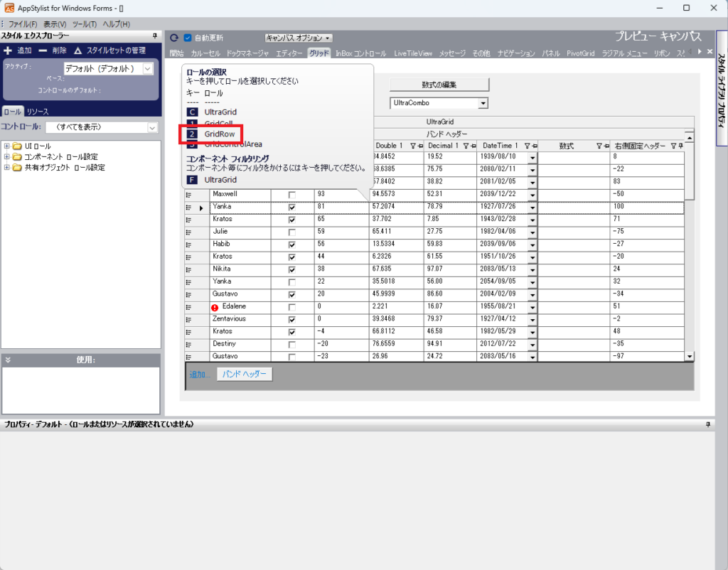This screenshot has width=728, height=570.
Task: Click the 数式 column filter icon
Action: (x=599, y=146)
